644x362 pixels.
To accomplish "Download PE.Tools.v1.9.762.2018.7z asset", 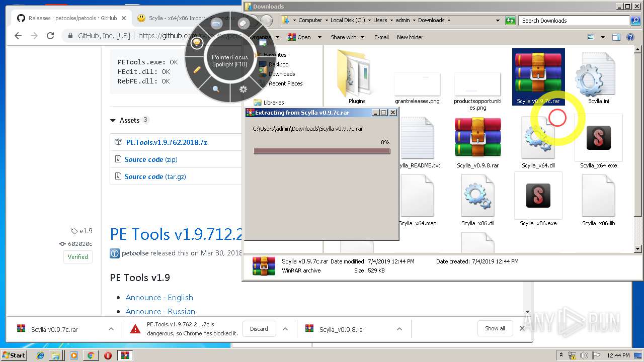I will (167, 142).
